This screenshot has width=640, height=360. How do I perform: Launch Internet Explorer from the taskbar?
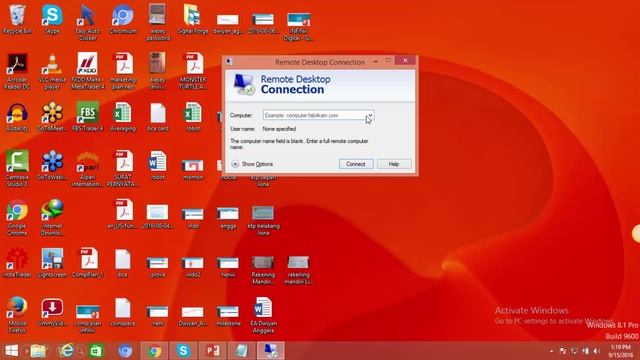click(66, 351)
